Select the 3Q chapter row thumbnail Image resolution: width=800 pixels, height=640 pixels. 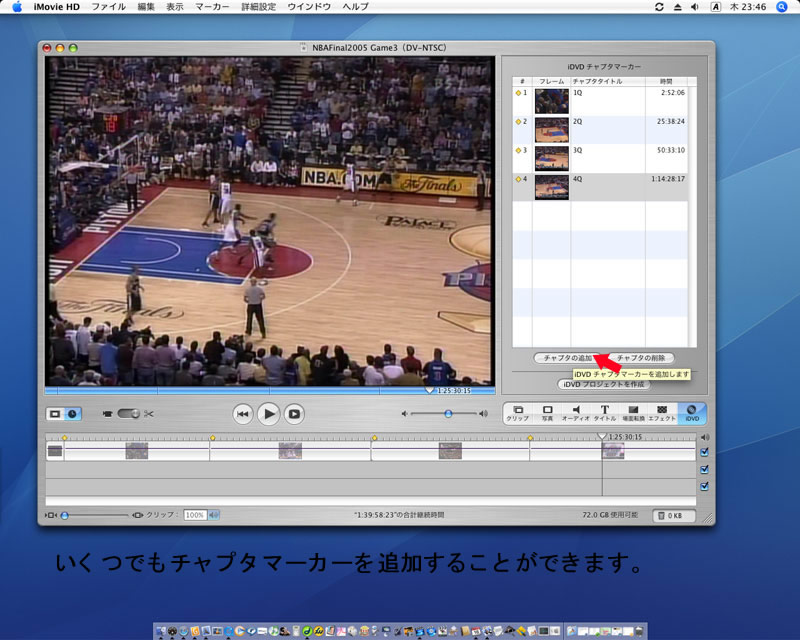pyautogui.click(x=552, y=158)
